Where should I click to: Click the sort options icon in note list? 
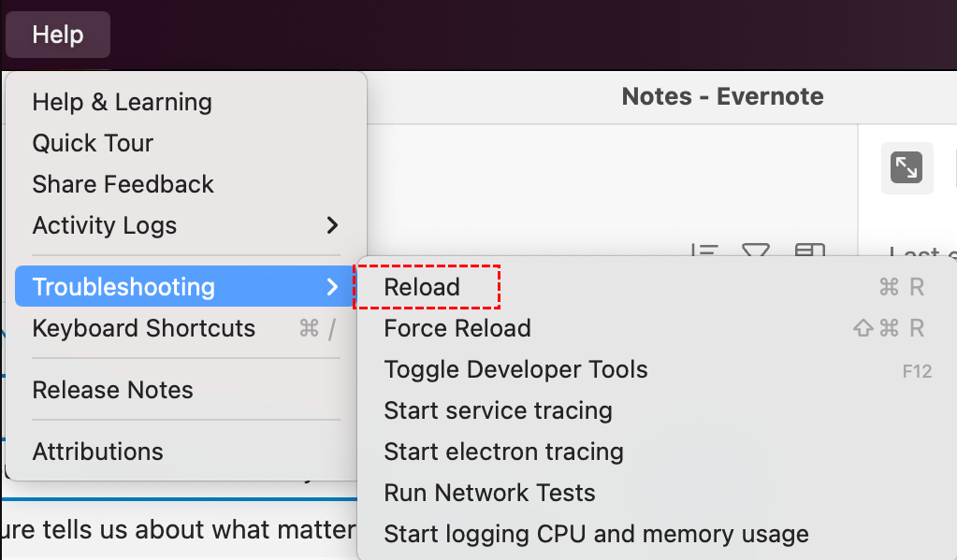(704, 251)
